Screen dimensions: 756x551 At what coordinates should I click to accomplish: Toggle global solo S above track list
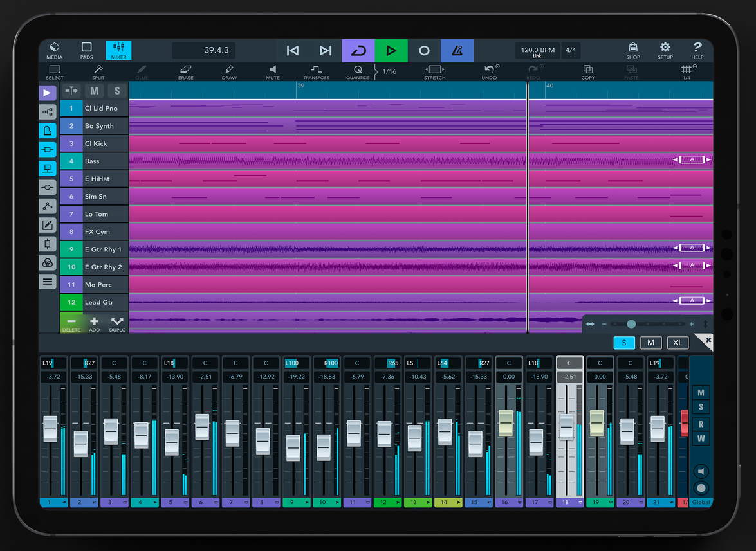[x=116, y=91]
